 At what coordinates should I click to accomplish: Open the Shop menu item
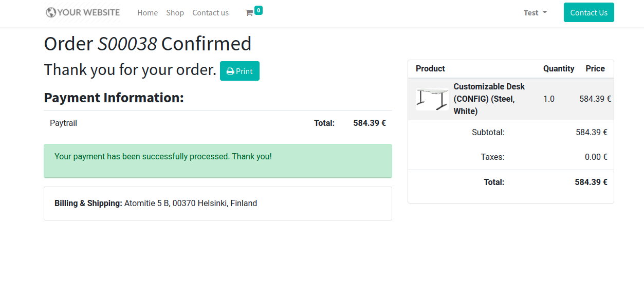(x=175, y=13)
